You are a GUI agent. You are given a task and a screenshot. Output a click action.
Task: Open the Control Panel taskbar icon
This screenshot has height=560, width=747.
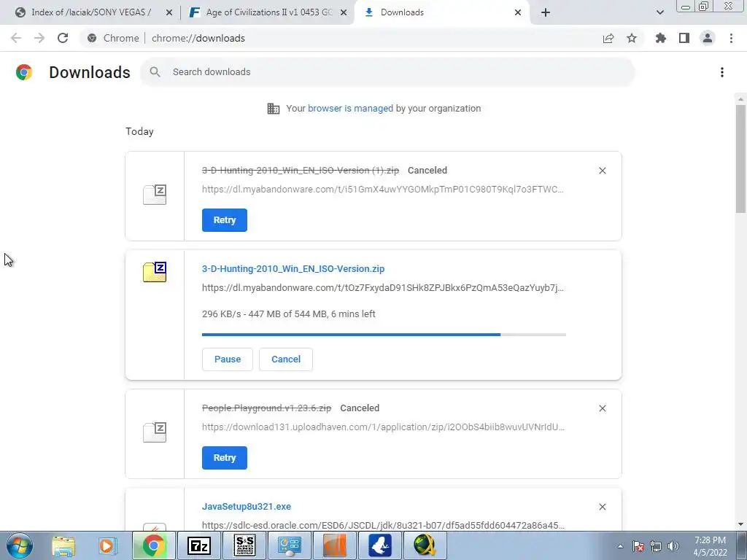(x=290, y=545)
